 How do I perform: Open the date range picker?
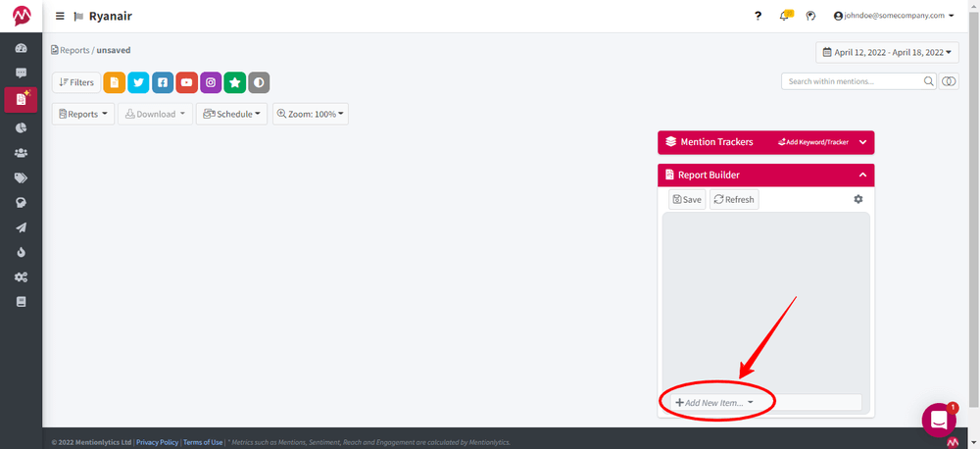[888, 53]
